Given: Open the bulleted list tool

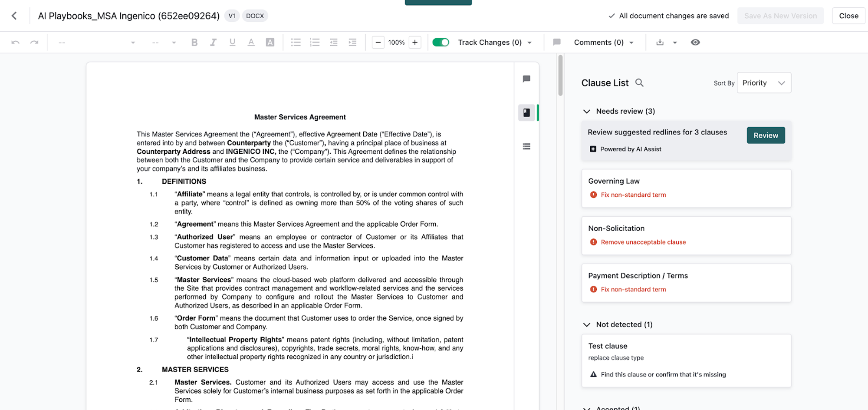Looking at the screenshot, I should 296,42.
